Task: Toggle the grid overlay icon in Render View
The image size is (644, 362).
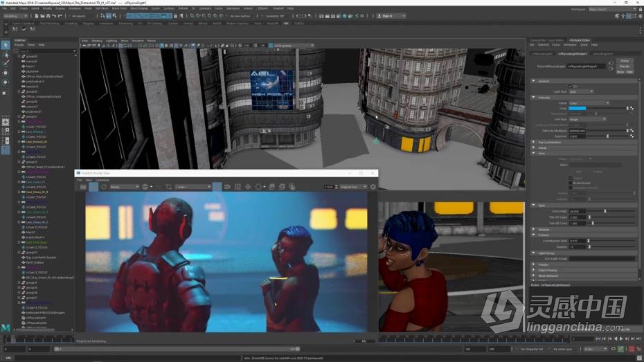Action: 238,187
